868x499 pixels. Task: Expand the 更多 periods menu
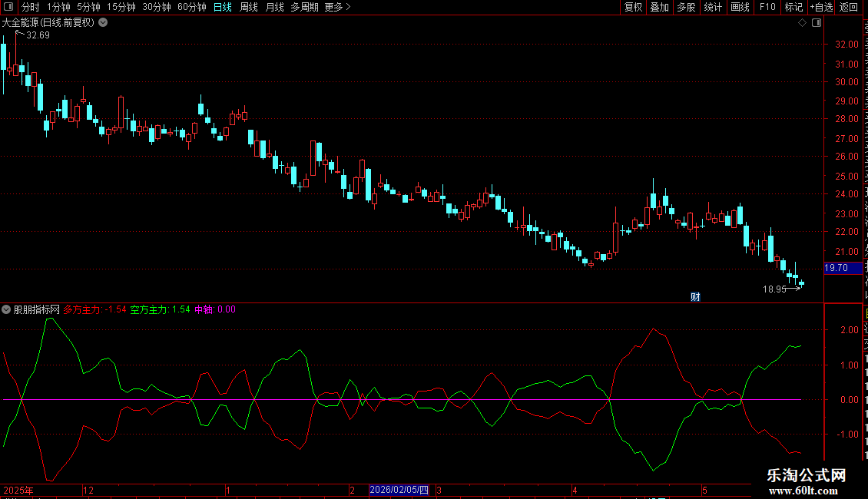(x=337, y=7)
